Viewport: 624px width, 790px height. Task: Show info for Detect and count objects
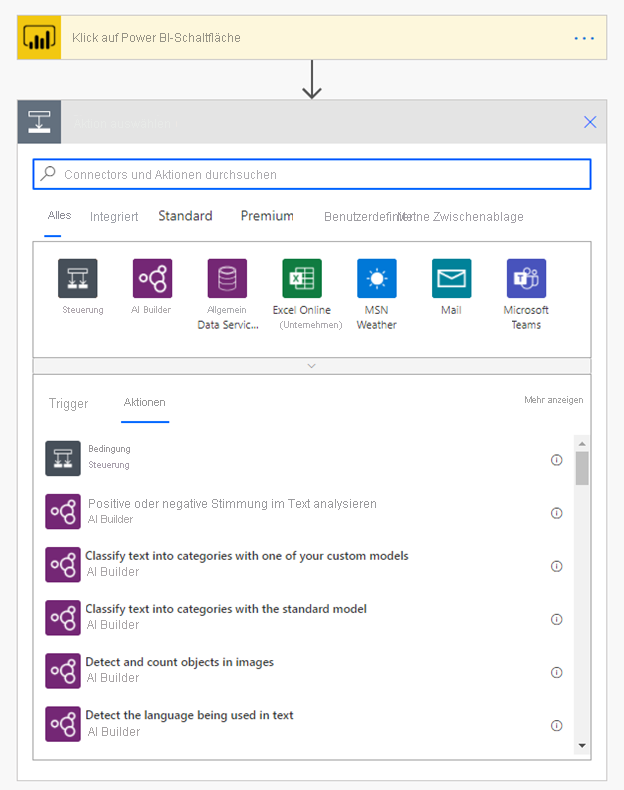tap(557, 672)
